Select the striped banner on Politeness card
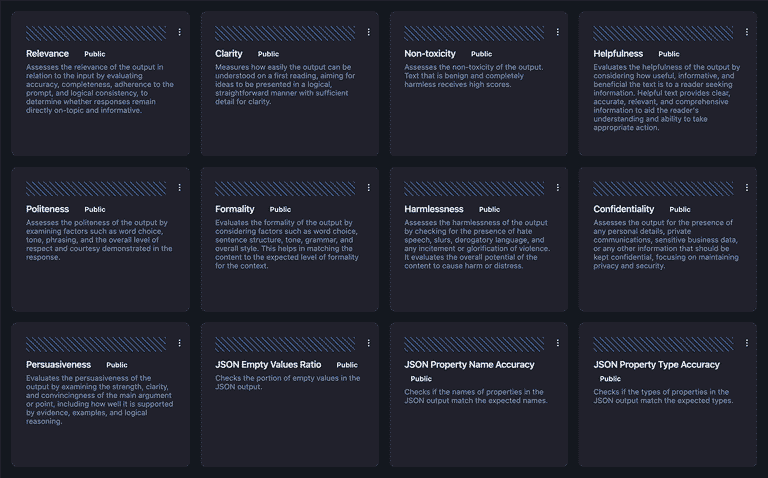Viewport: 768px width, 478px height. click(x=96, y=188)
